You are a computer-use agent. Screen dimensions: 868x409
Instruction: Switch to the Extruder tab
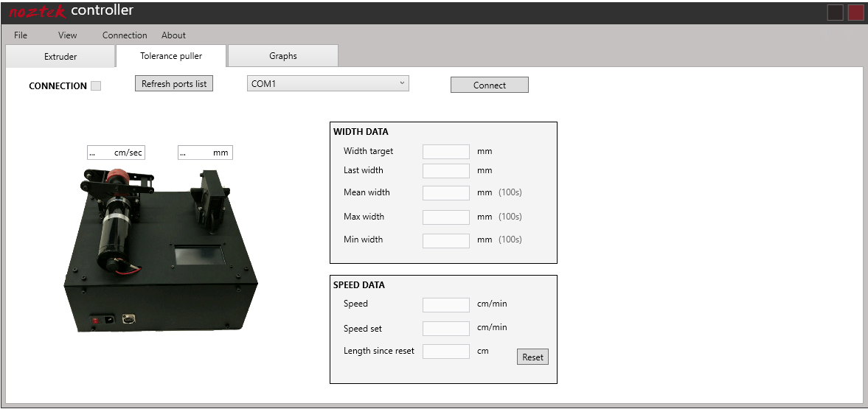[60, 56]
